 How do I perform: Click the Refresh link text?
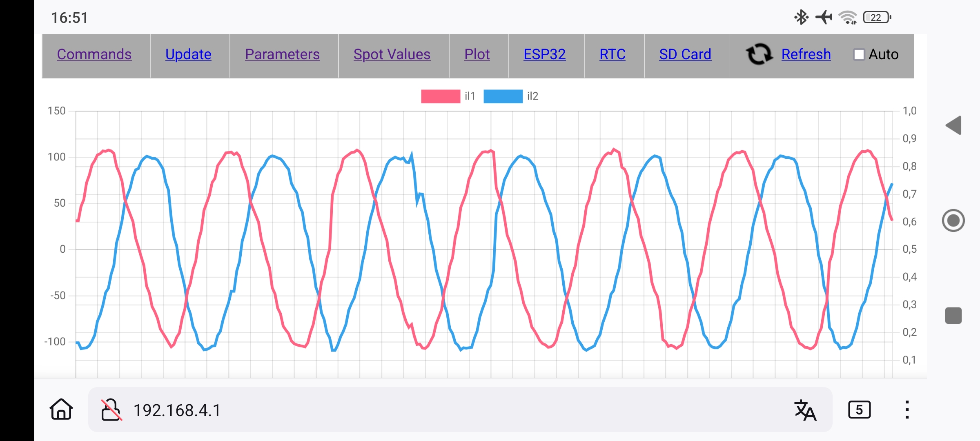[x=806, y=54]
